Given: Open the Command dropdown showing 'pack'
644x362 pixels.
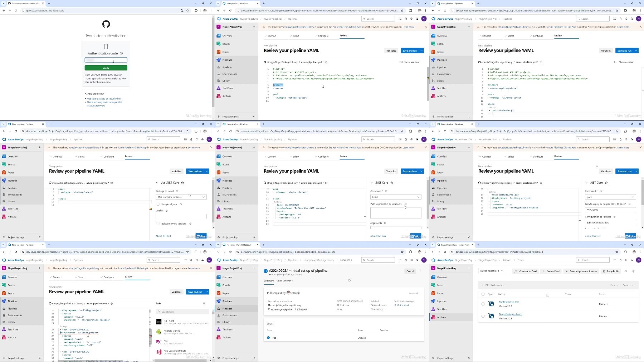Looking at the screenshot, I should (610, 197).
